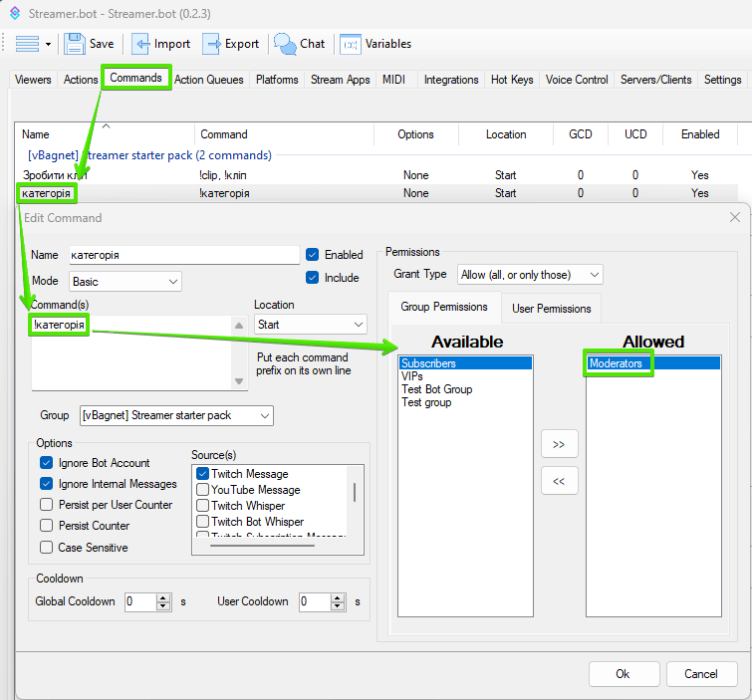Select Moderators in Allowed list
The width and height of the screenshot is (752, 700).
[653, 363]
